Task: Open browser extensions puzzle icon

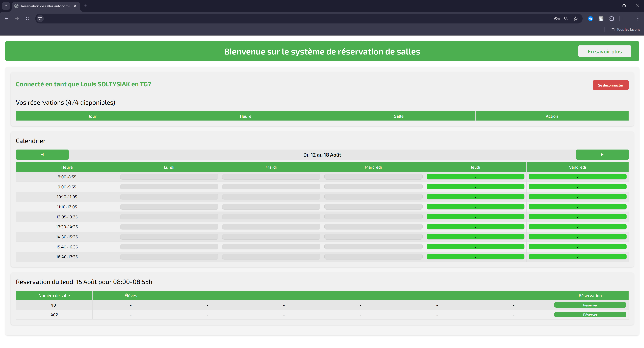Action: (611, 18)
